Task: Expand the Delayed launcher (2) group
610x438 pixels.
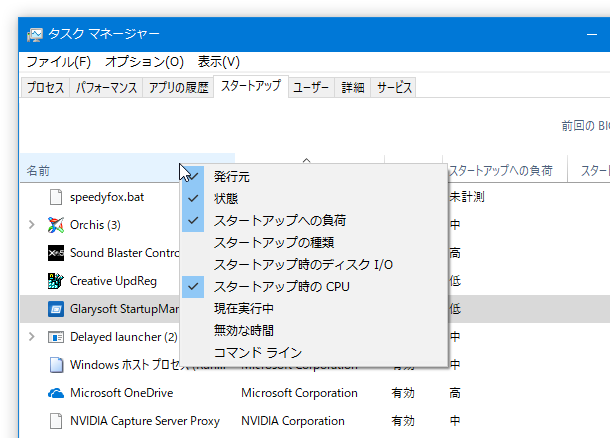Action: click(32, 337)
